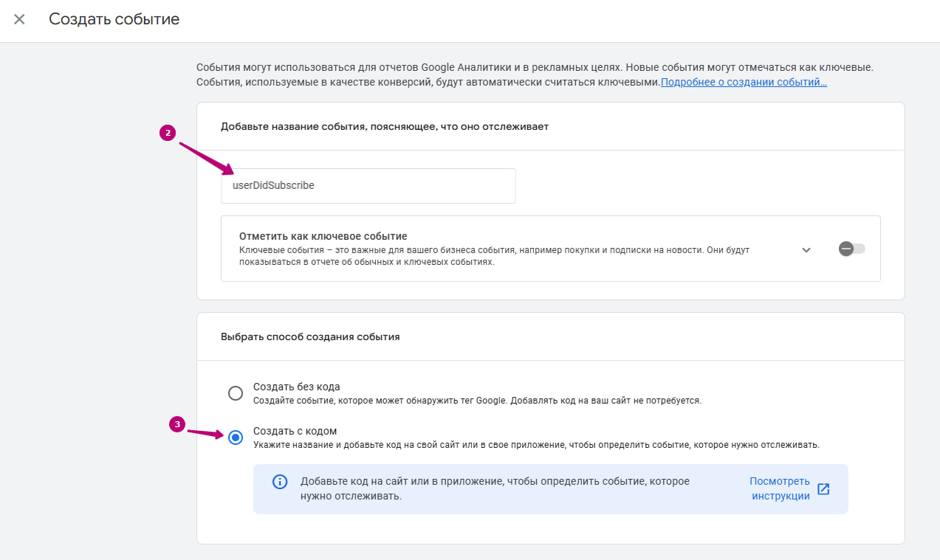Screen dimensions: 940x560
Task: Expand the key event chevron arrow
Action: [806, 250]
